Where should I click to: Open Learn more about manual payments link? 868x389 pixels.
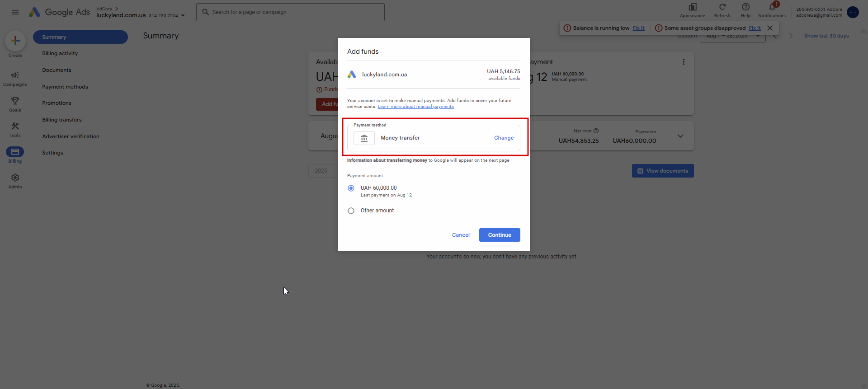coord(415,107)
